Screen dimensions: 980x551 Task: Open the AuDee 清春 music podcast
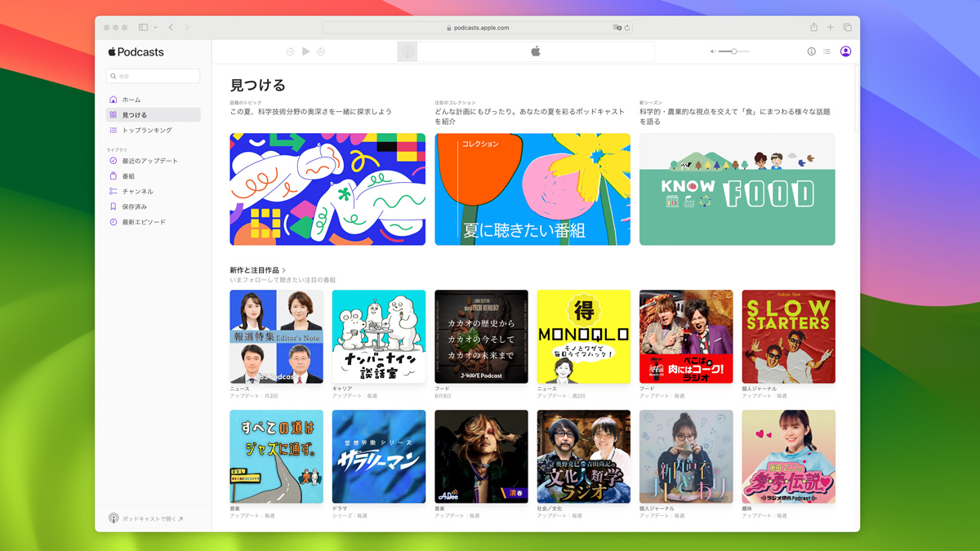[x=481, y=457]
